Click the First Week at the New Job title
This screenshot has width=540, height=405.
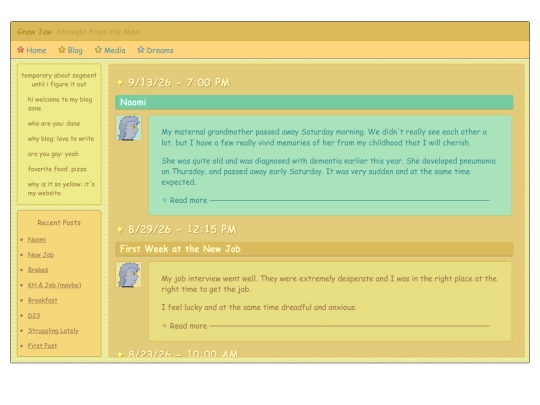pyautogui.click(x=180, y=249)
